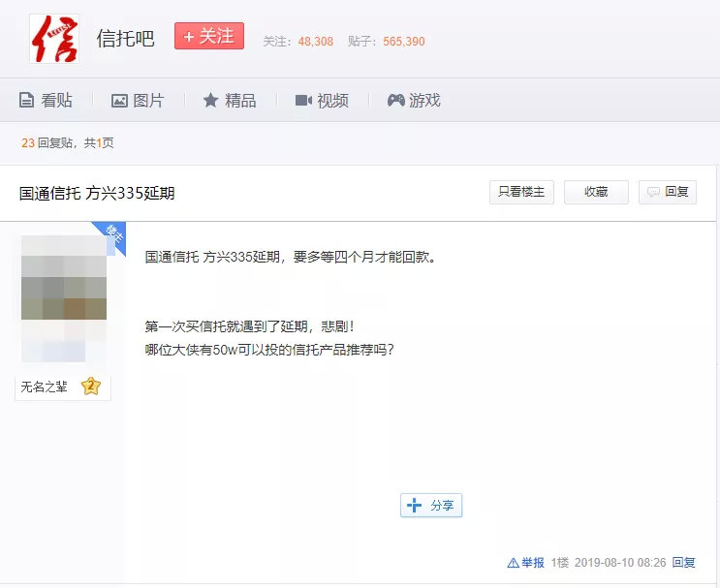
Task: Click the timestamp 2019-08-10 08:26
Action: coord(620,563)
